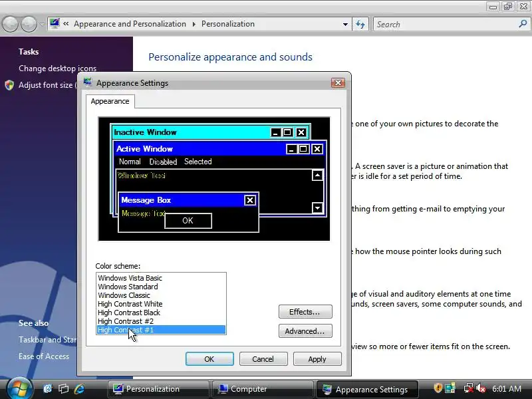Open the security shield tray icon

(x=438, y=388)
